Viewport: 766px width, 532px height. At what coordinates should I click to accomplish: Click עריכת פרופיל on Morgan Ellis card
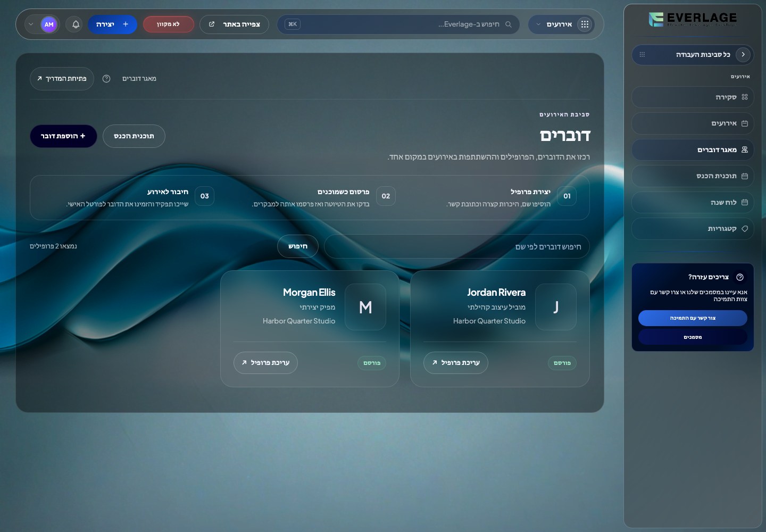[265, 363]
